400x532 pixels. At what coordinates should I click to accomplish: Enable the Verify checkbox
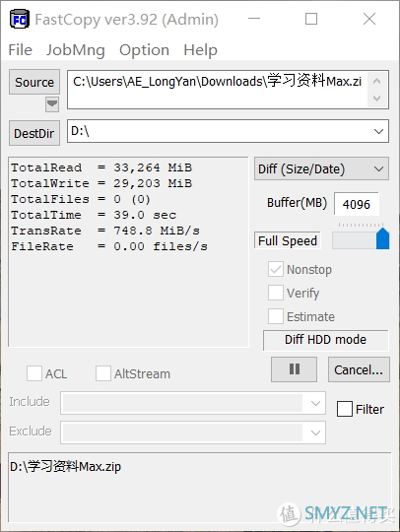276,293
